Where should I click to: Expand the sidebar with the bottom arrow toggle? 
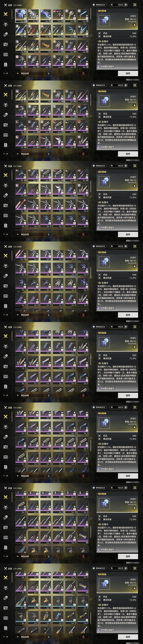coord(5,73)
